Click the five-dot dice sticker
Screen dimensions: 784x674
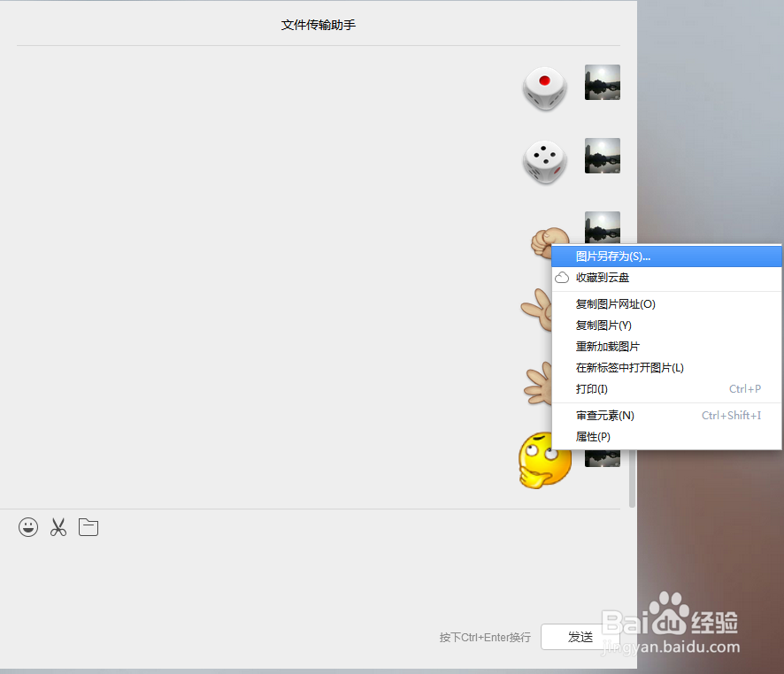pos(544,162)
